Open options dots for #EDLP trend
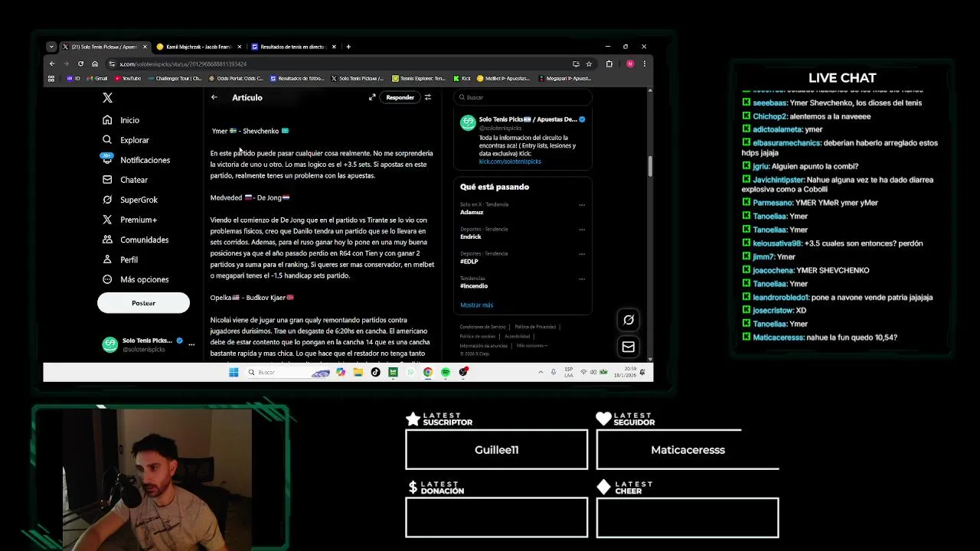Viewport: 980px width, 551px height. 582,254
